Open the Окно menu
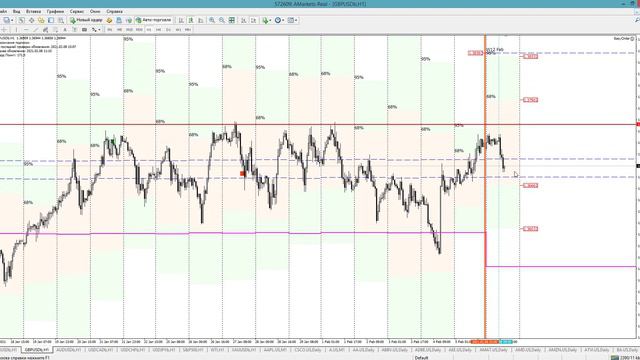The width and height of the screenshot is (640, 360). point(95,11)
